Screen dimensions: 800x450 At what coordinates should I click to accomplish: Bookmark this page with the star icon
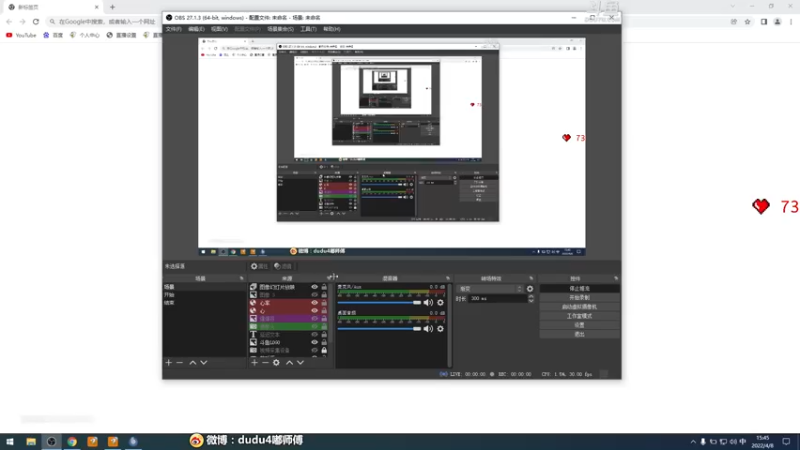coord(747,21)
